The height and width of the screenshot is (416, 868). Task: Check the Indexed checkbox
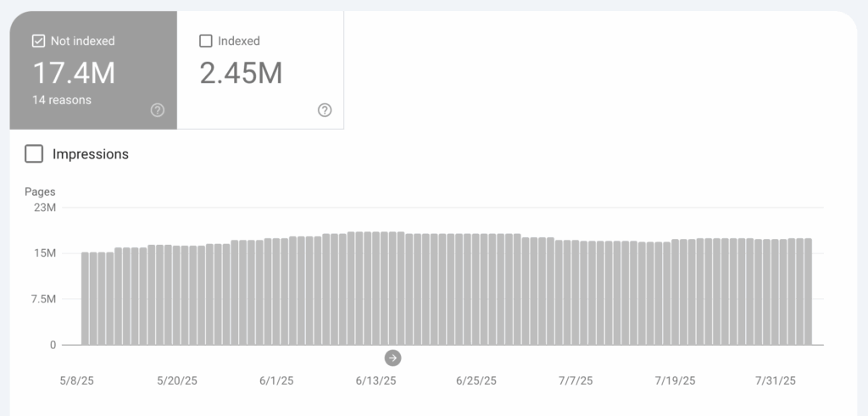click(205, 41)
